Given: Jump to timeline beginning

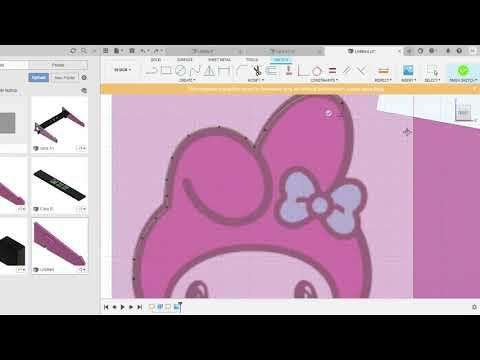Looking at the screenshot, I should tap(106, 307).
